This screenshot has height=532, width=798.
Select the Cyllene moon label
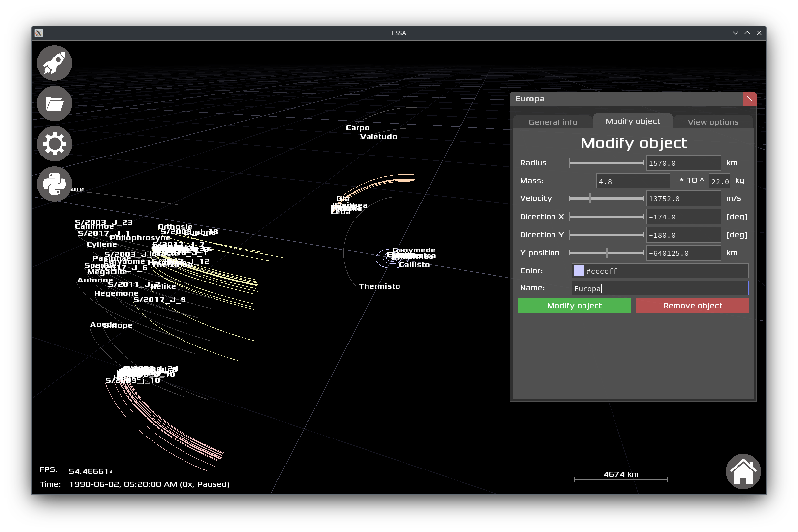[102, 244]
